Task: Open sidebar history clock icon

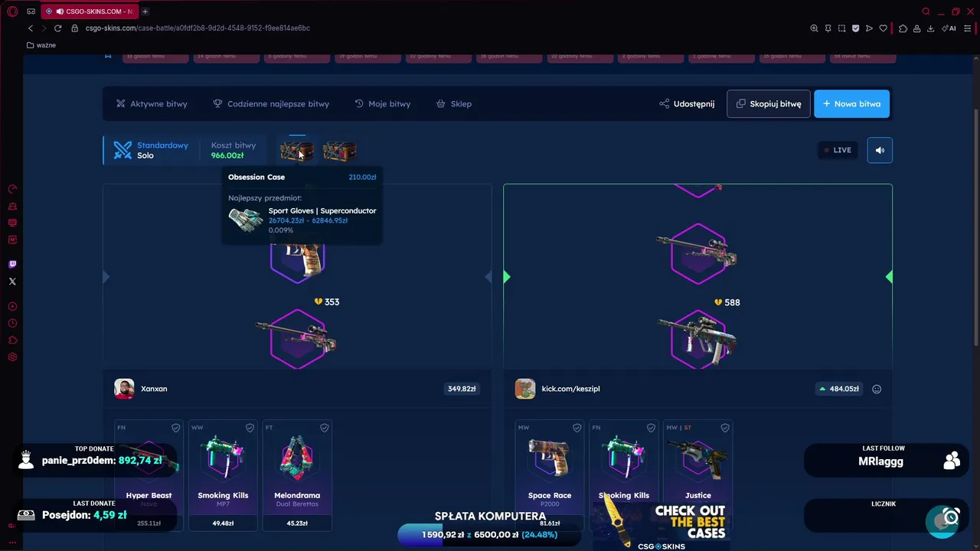Action: 12,323
